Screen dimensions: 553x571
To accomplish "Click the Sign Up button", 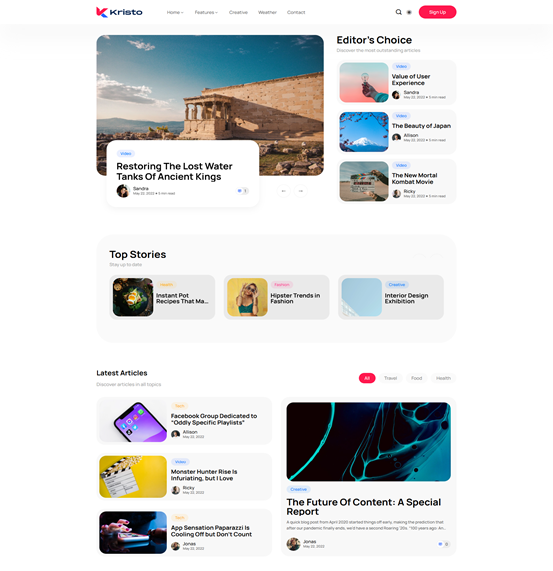I will (x=437, y=12).
